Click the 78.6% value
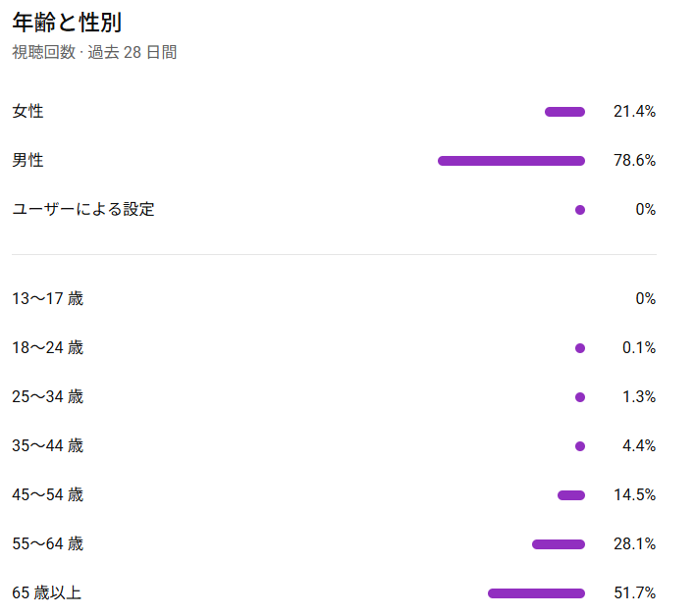The width and height of the screenshot is (695, 616). 634,160
